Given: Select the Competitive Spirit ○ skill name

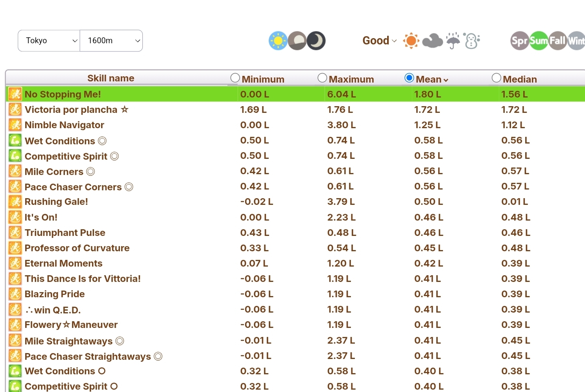Looking at the screenshot, I should (71, 386).
